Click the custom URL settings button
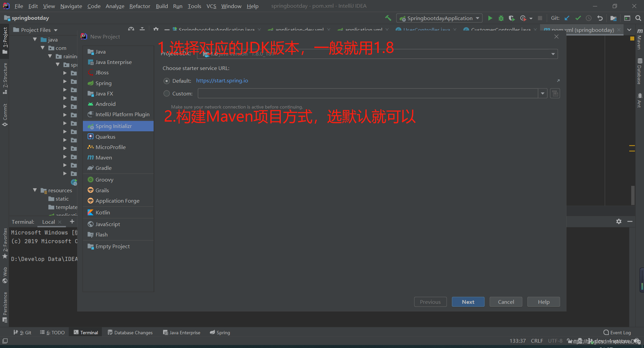The image size is (644, 348). (x=555, y=93)
